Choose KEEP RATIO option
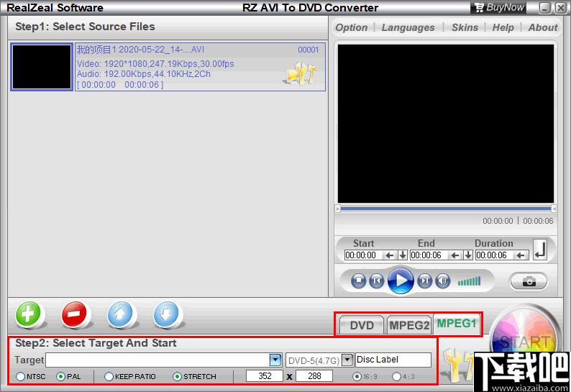Screen dimensions: 571x392 pyautogui.click(x=130, y=376)
